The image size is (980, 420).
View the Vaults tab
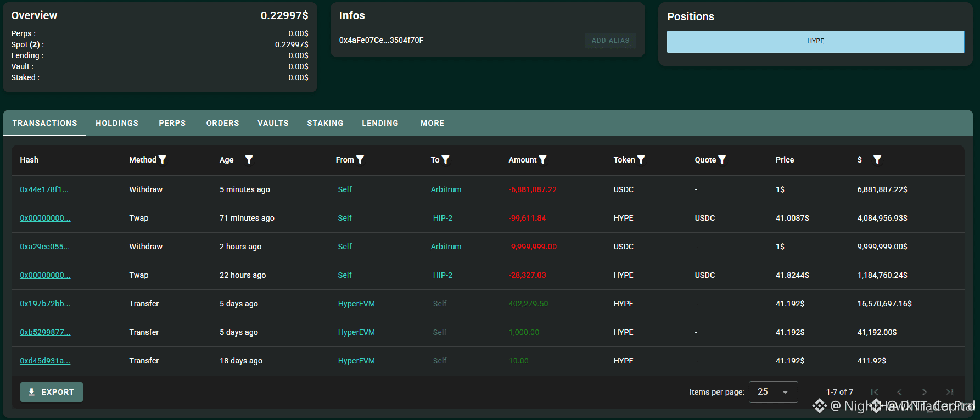click(273, 123)
